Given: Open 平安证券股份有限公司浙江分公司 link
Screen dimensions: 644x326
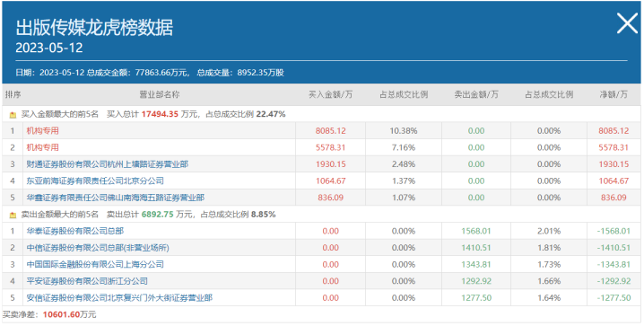Looking at the screenshot, I should (x=87, y=281).
